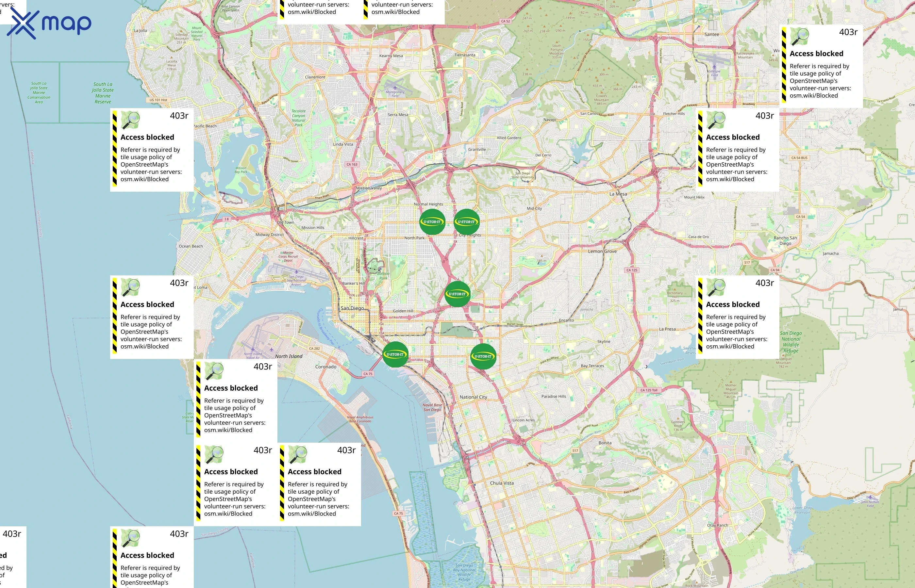
Task: Click the North Park label
Action: tap(414, 238)
